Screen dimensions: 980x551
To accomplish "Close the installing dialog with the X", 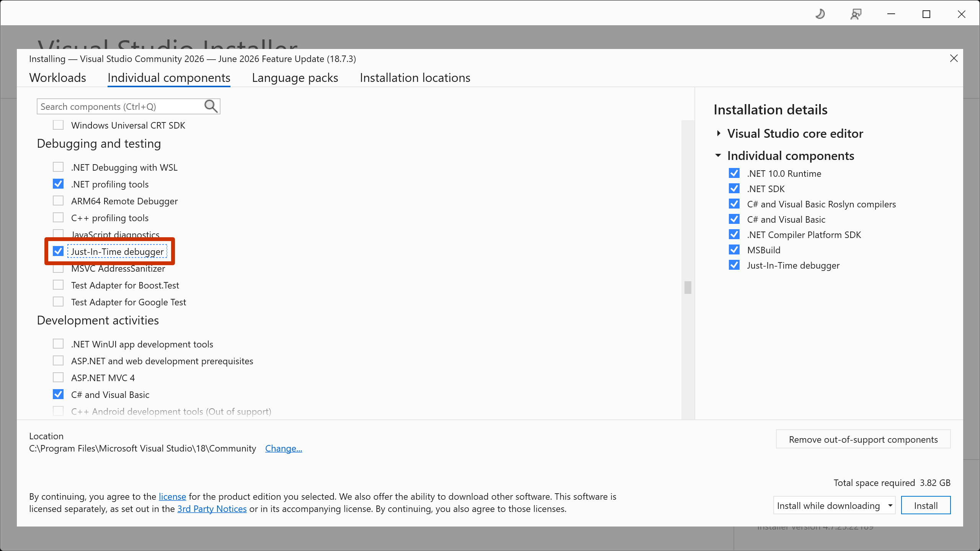I will point(954,58).
